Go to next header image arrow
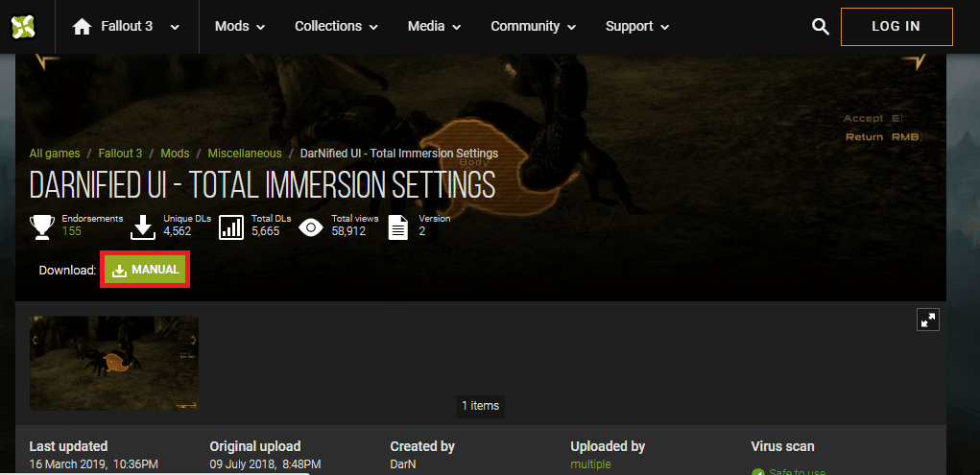The height and width of the screenshot is (475, 980). pyautogui.click(x=914, y=61)
